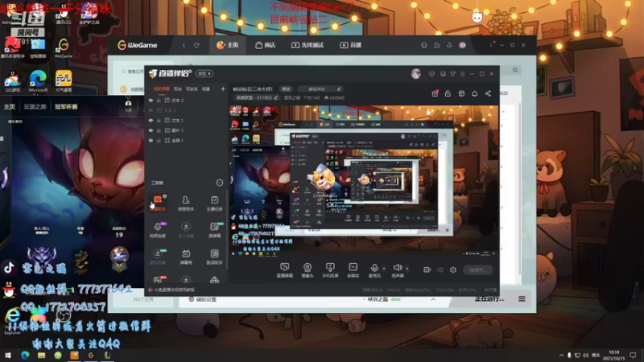The width and height of the screenshot is (644, 362).
Task: Click the 正在运行 button in WeGame
Action: [489, 298]
